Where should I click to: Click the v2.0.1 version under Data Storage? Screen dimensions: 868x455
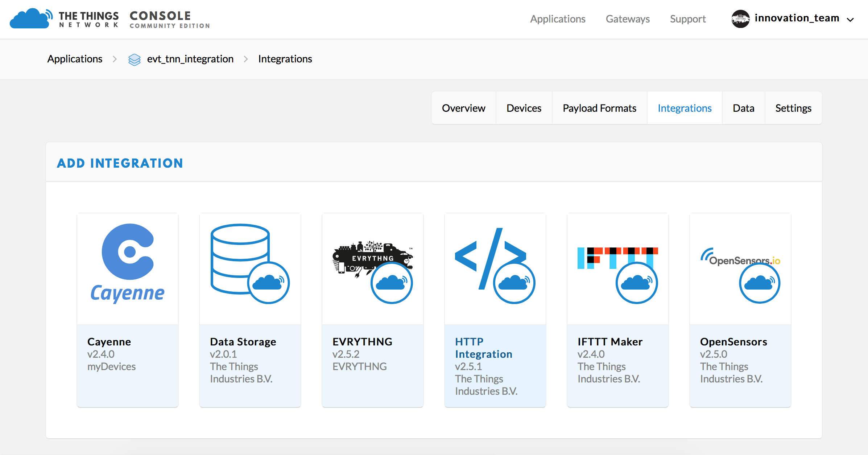223,354
